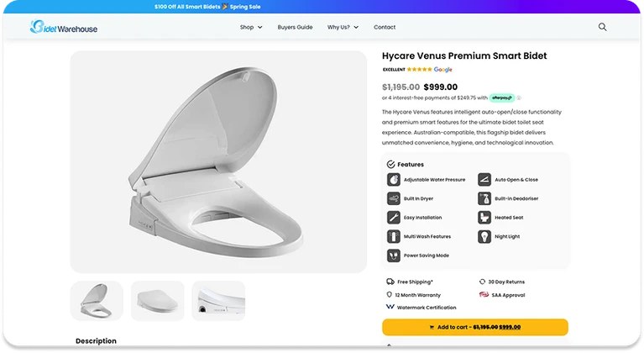This screenshot has width=644, height=353.
Task: Click the Night Light bulb icon
Action: tap(484, 236)
